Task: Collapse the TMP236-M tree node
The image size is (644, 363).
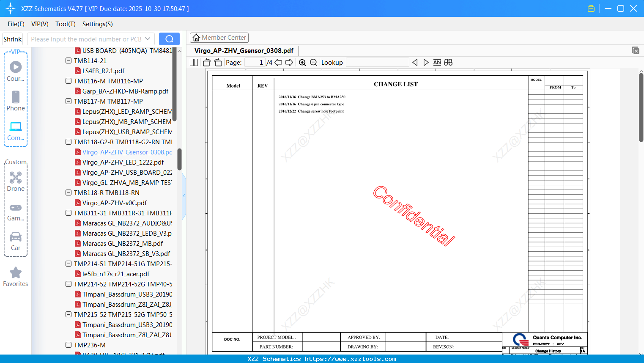Action: (69, 345)
